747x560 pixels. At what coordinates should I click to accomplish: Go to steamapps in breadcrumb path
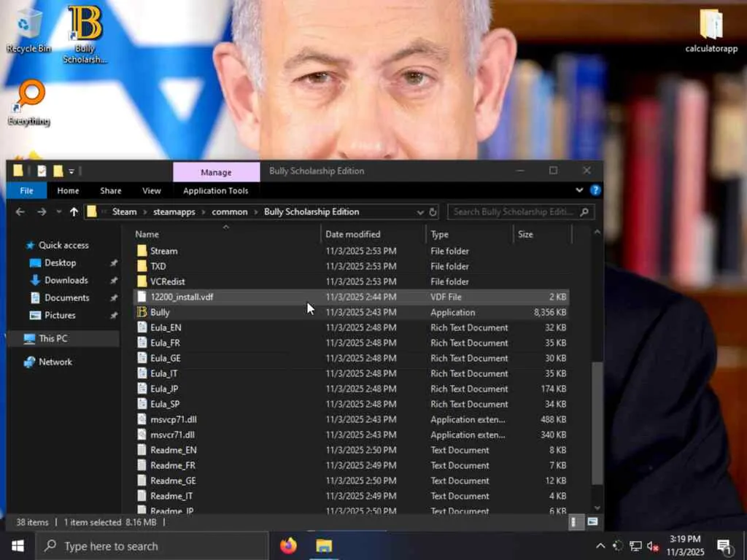[174, 212]
